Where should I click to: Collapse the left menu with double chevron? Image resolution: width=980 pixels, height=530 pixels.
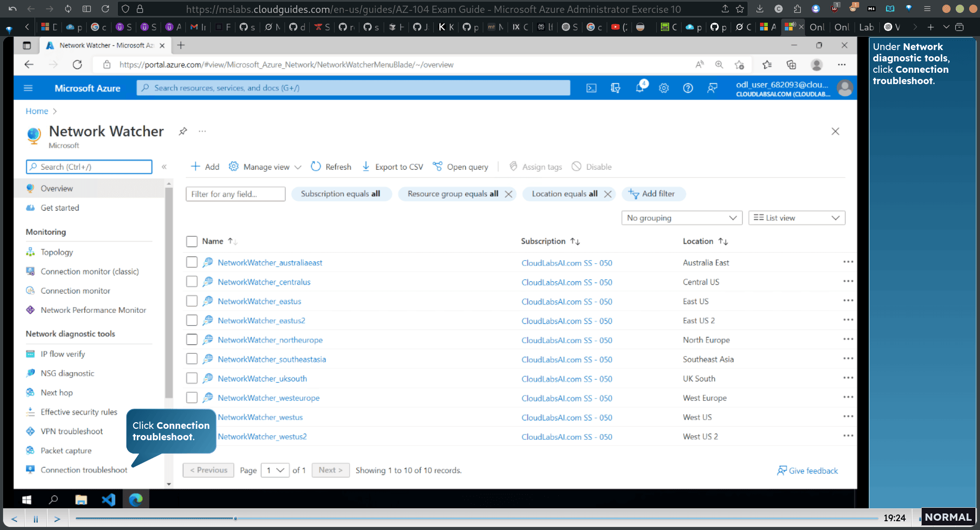click(x=164, y=167)
